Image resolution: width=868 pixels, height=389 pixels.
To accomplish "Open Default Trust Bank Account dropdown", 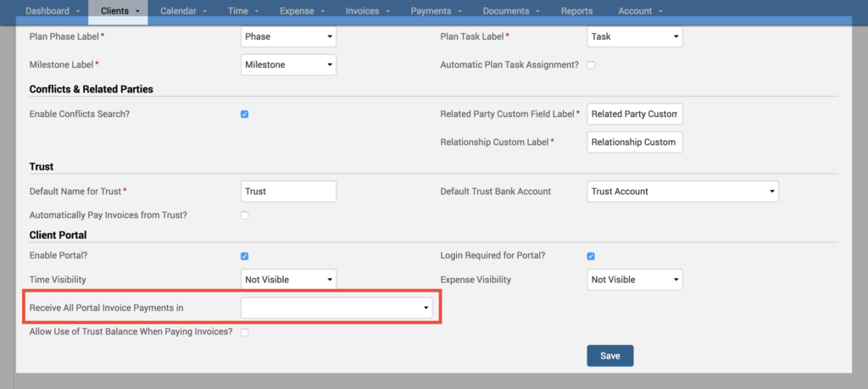I will 682,192.
